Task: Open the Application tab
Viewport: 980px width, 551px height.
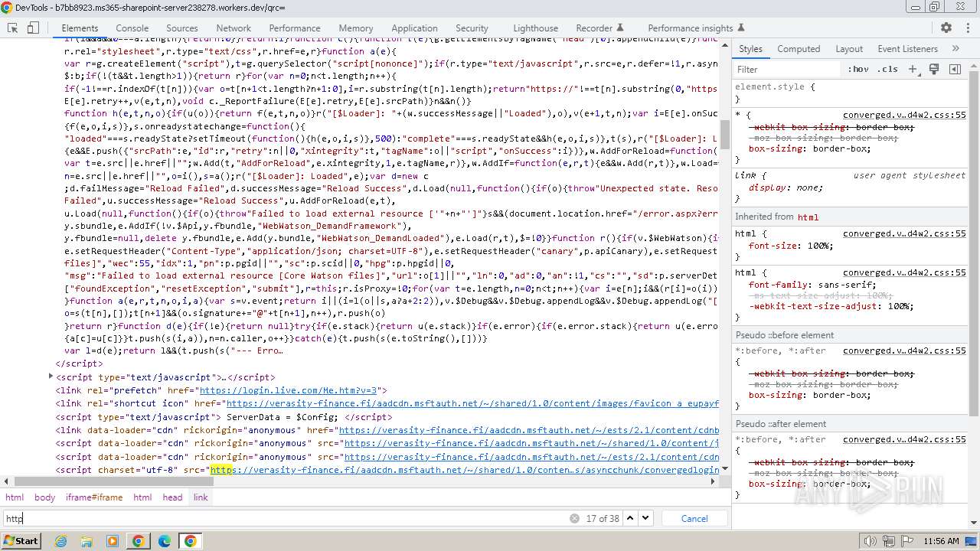Action: tap(414, 28)
